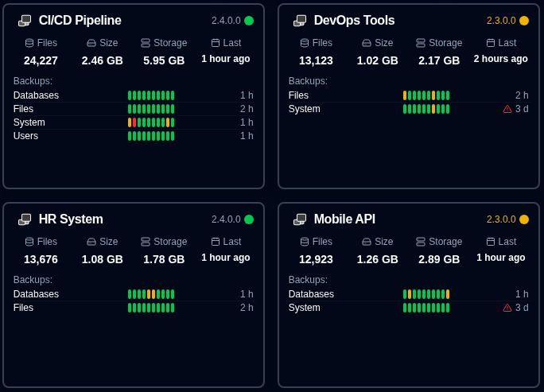Screen dimensions: 544x392
Task: Open the CI/CD Pipeline title
Action: (x=80, y=21)
